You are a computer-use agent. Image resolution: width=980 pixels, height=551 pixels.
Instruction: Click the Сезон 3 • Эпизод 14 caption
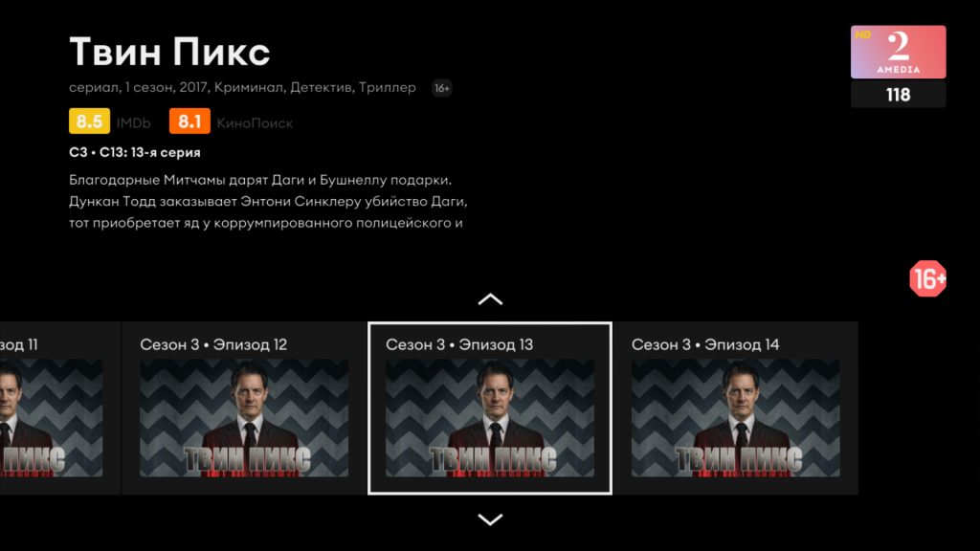tap(705, 344)
